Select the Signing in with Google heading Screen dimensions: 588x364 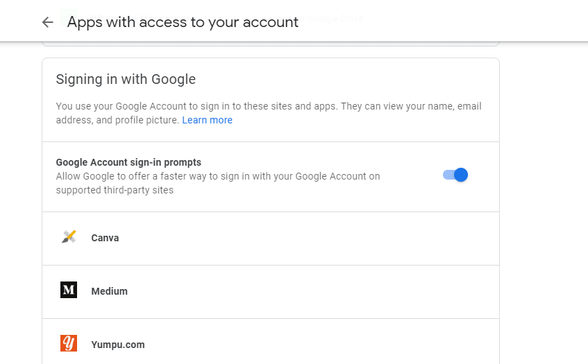point(126,80)
